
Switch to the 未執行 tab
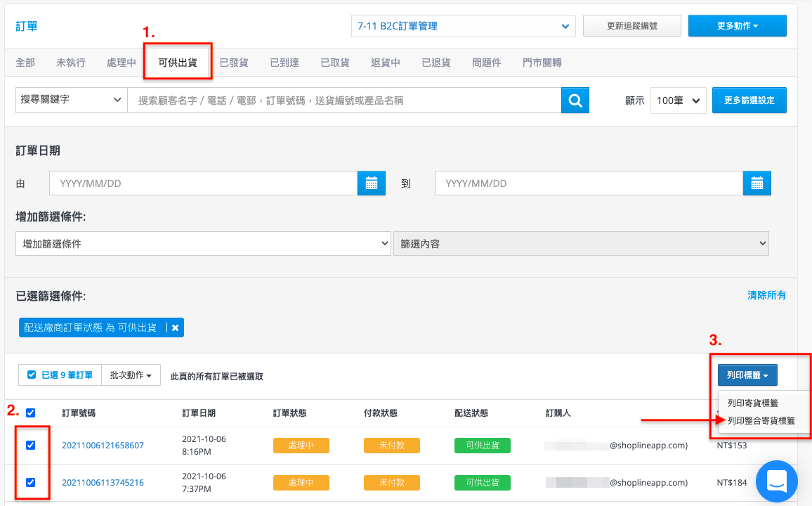tap(71, 63)
